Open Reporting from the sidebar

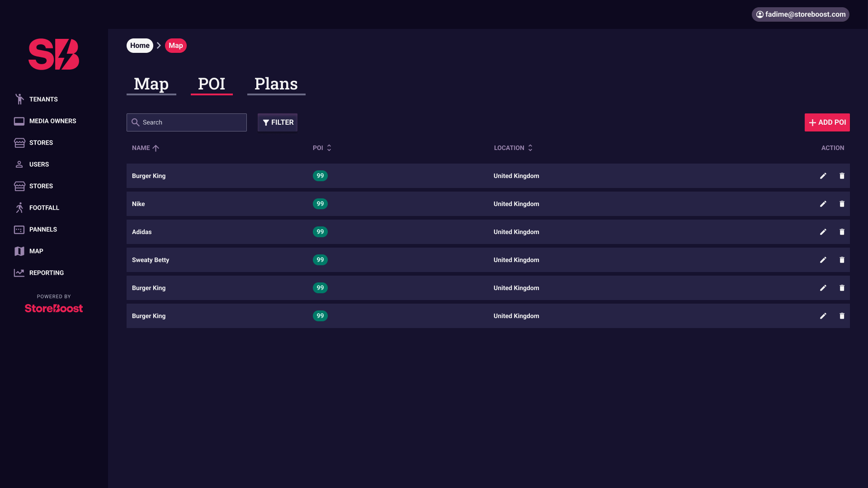[x=39, y=273]
